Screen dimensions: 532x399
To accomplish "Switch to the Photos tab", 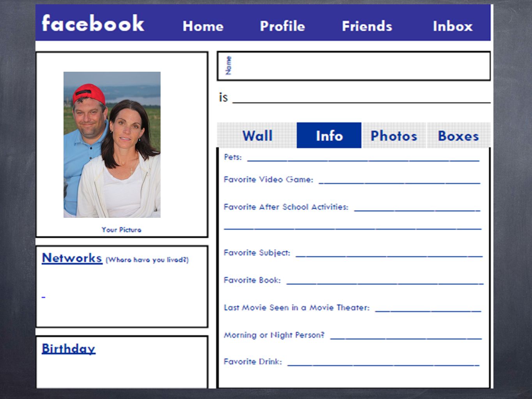I will (x=394, y=136).
